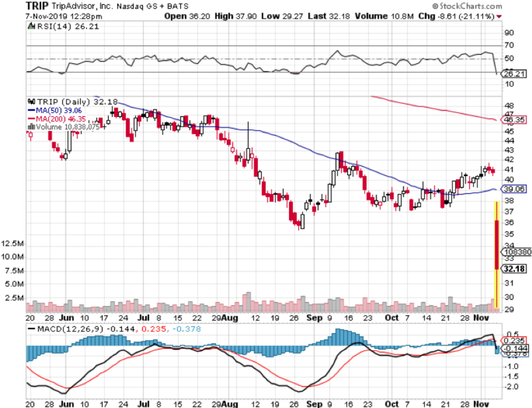Click the Volume 10,838,075 legend entry

click(x=68, y=127)
